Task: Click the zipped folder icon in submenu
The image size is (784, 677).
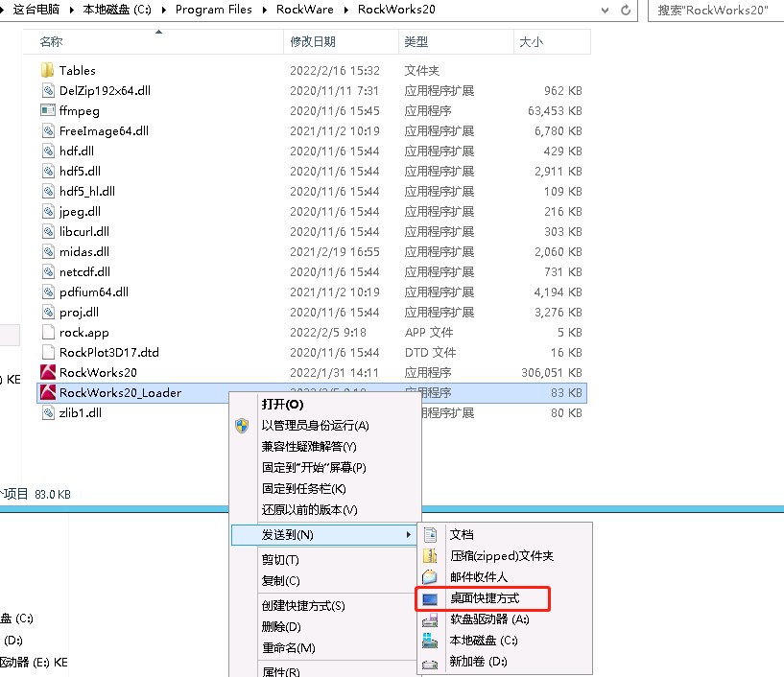Action: click(430, 555)
